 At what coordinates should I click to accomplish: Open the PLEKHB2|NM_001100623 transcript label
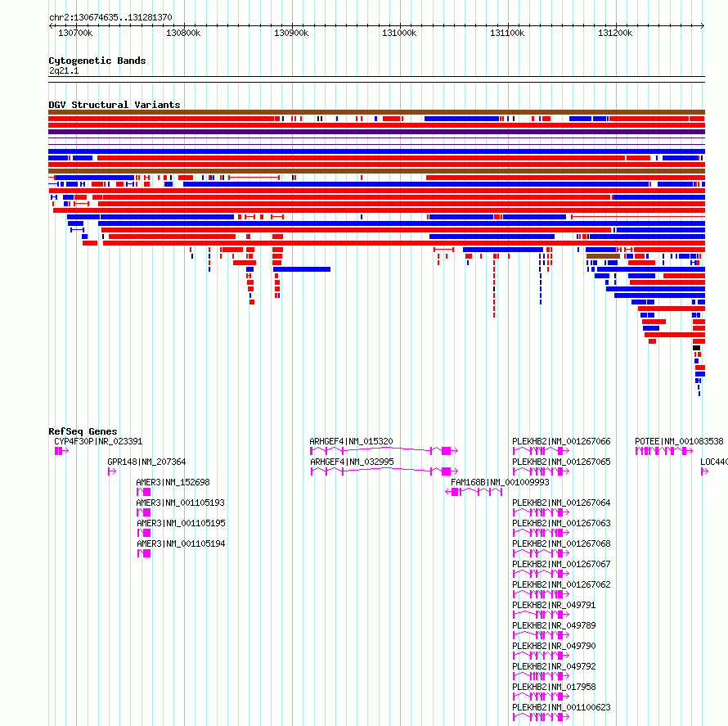tap(561, 707)
